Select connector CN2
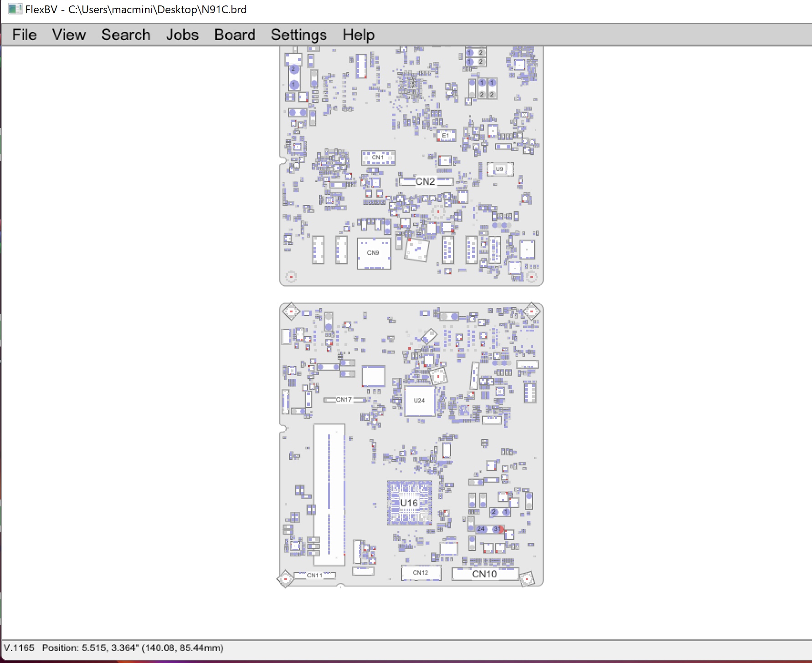The width and height of the screenshot is (812, 663). point(425,182)
